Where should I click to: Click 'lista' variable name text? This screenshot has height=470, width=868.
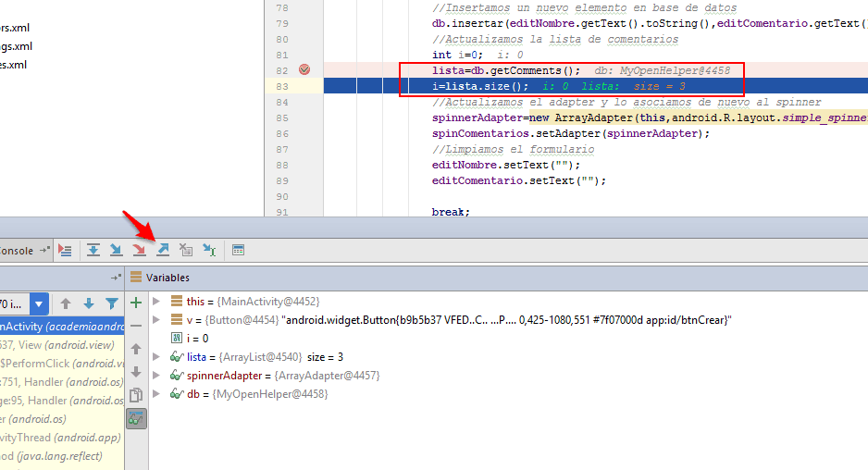196,357
